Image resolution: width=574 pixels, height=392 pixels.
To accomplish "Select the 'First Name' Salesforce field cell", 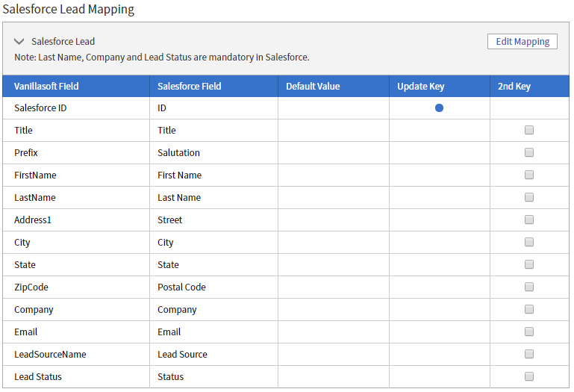I will pos(213,175).
